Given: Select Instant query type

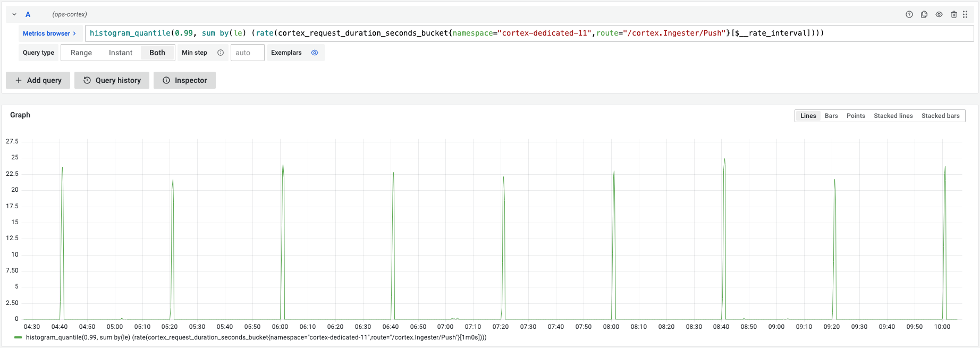Looking at the screenshot, I should tap(121, 53).
